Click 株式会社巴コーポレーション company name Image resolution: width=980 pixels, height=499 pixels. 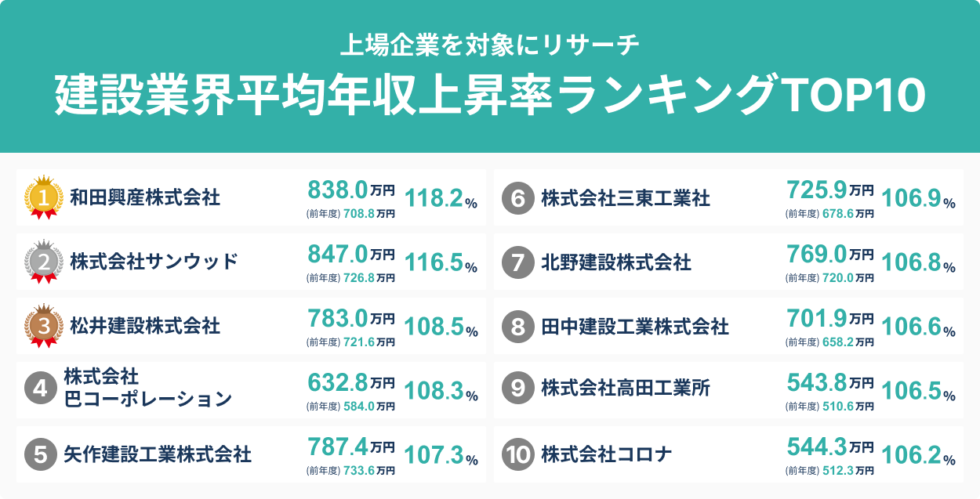coord(147,388)
